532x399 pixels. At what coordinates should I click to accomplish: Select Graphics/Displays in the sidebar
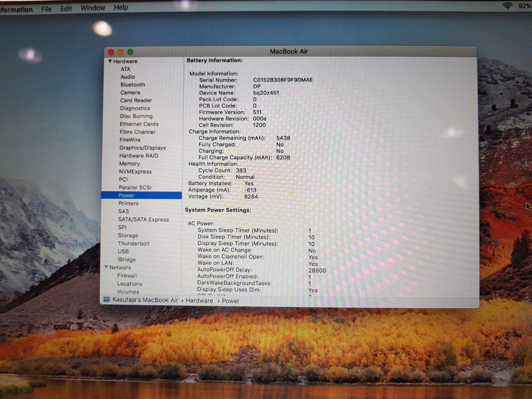point(142,148)
